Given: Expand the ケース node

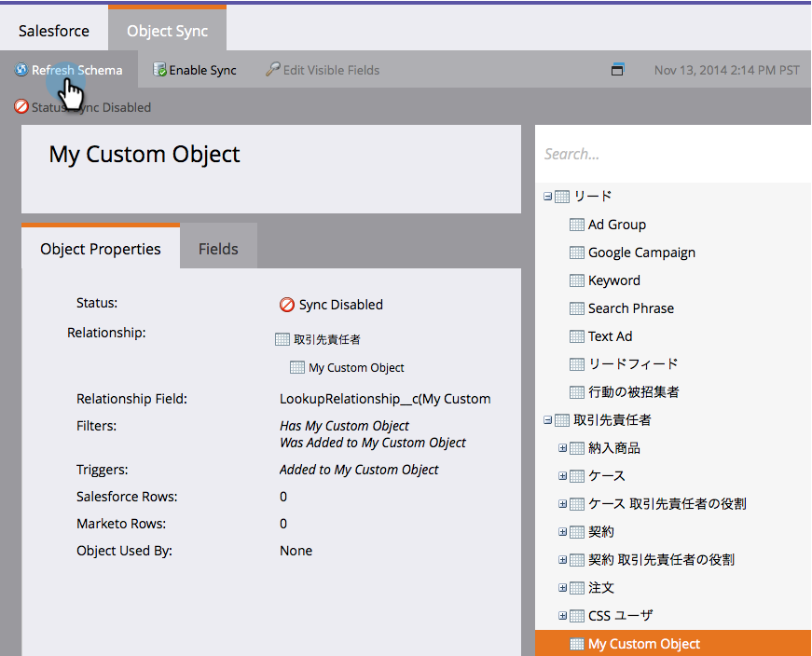Looking at the screenshot, I should (x=562, y=476).
